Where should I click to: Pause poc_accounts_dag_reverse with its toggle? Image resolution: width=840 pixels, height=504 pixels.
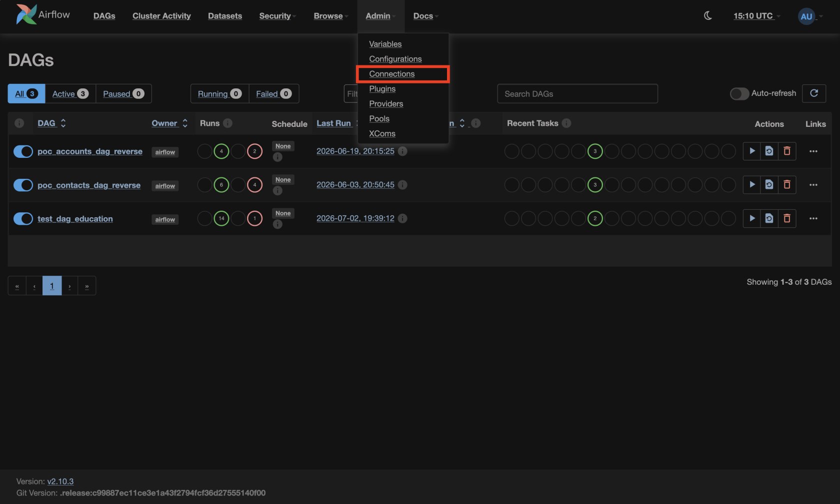click(23, 151)
